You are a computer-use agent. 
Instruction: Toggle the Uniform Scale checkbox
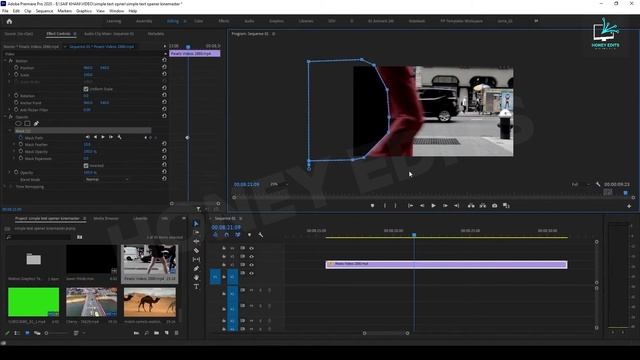coord(86,89)
